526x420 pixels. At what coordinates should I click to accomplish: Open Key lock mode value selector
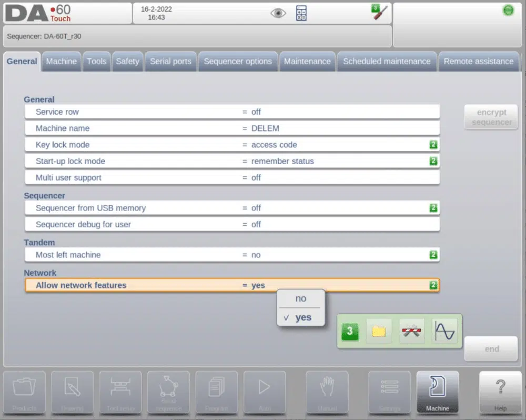pos(232,145)
